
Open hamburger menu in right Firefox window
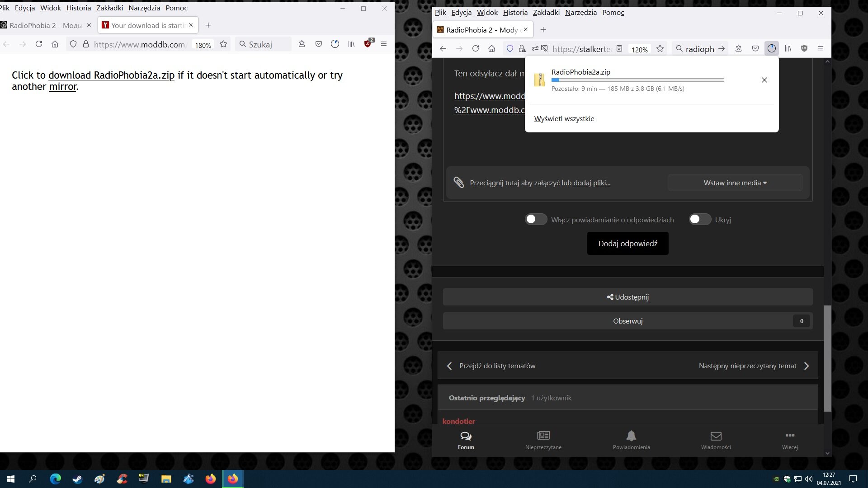pyautogui.click(x=821, y=48)
